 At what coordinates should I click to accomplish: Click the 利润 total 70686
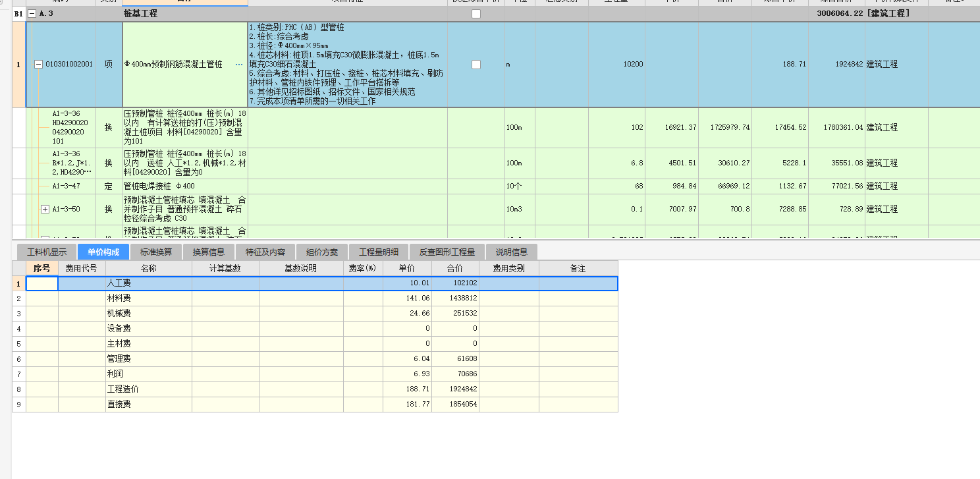click(467, 374)
